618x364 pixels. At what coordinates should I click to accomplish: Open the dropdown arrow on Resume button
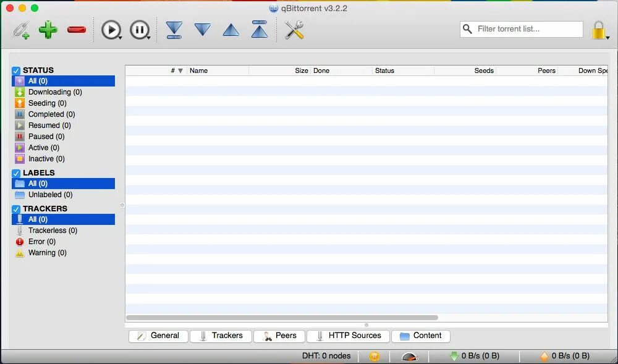coord(120,38)
